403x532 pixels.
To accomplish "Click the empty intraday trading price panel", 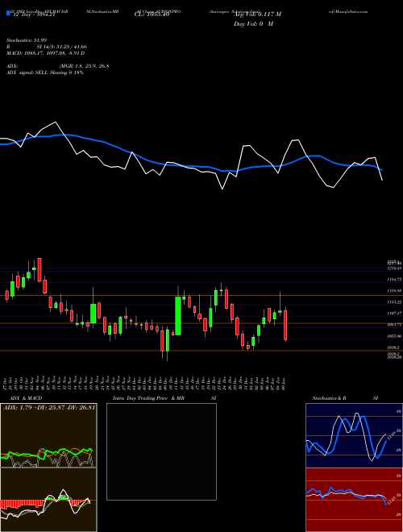I will 161,451.
